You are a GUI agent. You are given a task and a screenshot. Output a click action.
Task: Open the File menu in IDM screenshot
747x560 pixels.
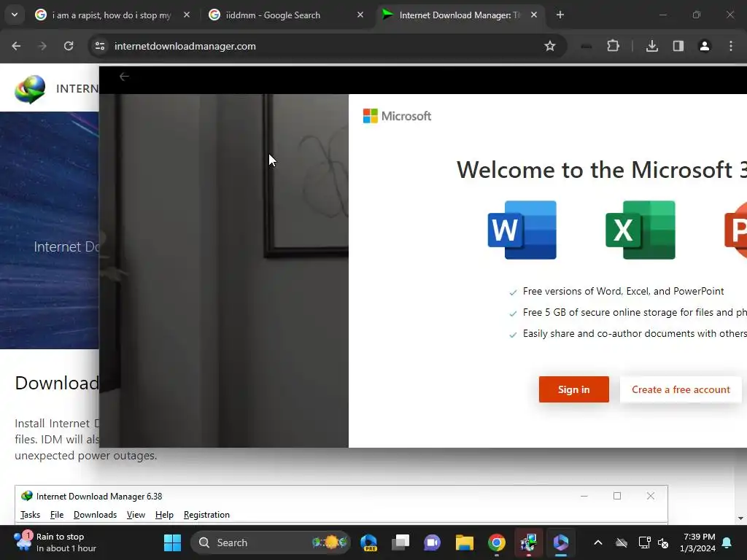(57, 515)
